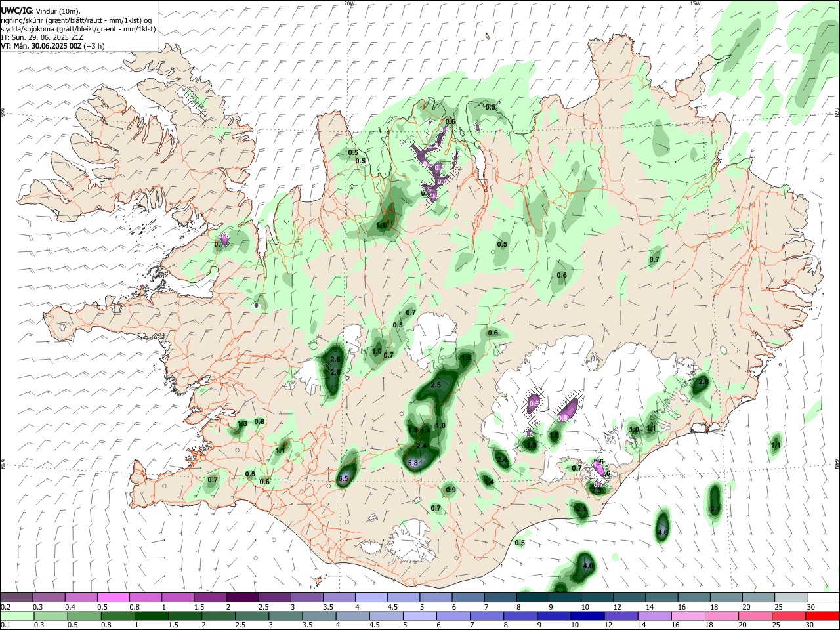Click the 4.6 offshore precipitation value
Viewport: 840px width, 630px height.
tap(663, 532)
